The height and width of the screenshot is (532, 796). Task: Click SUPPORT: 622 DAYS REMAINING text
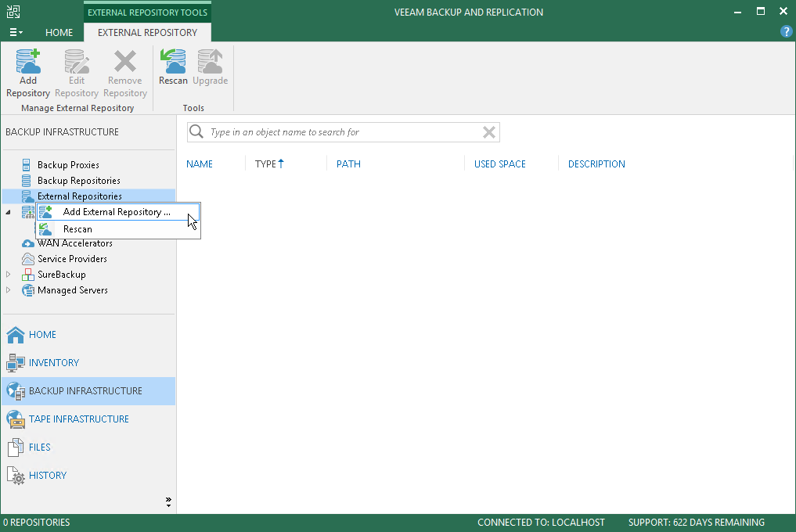[696, 523]
